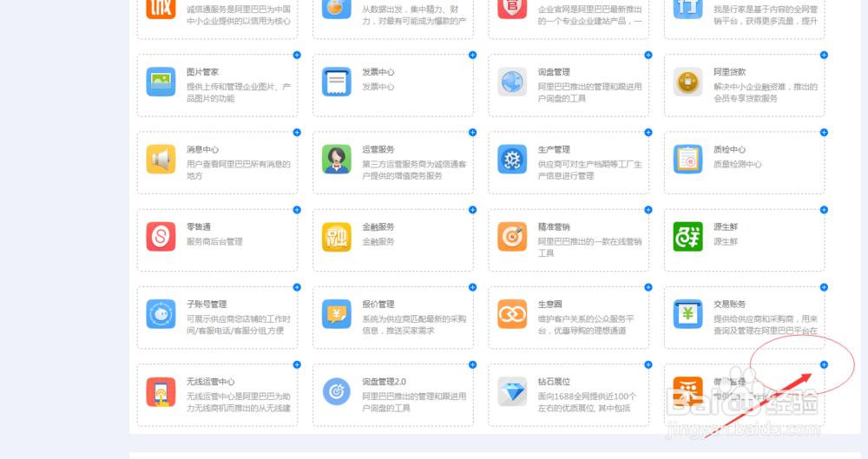Click the plus on the 零售通 card

pyautogui.click(x=297, y=210)
